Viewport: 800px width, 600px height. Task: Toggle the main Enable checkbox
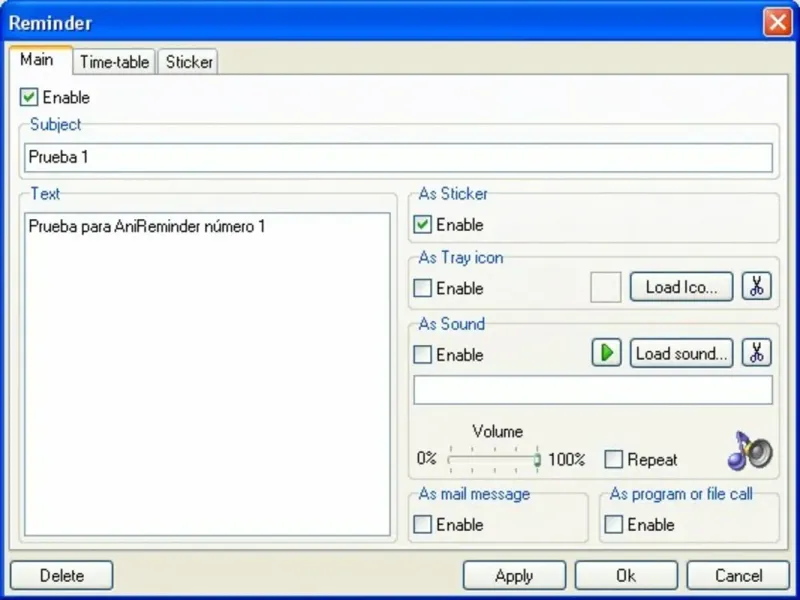click(x=29, y=97)
